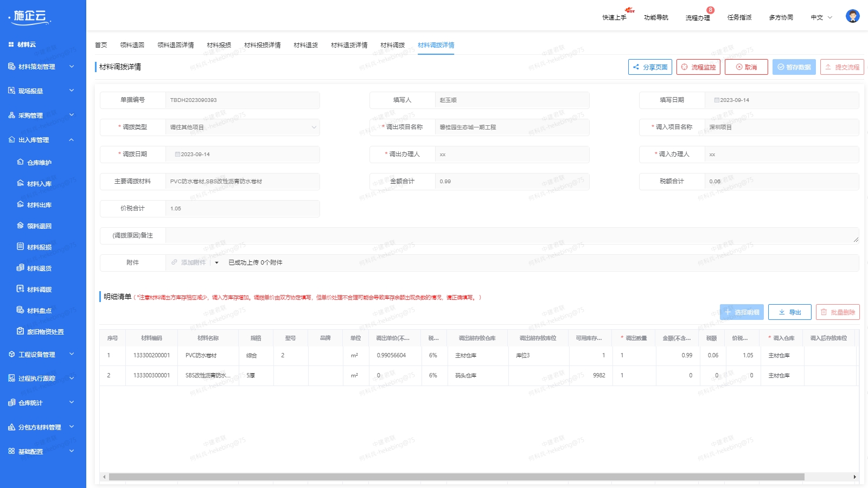Viewport: 868px width, 488px height.
Task: Click the scrollbar left arrow
Action: 104,477
